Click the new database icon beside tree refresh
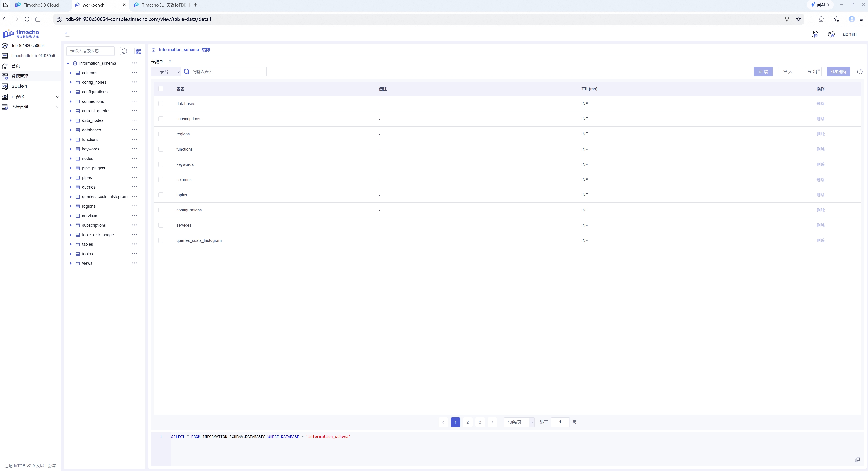The image size is (868, 471). click(x=138, y=51)
